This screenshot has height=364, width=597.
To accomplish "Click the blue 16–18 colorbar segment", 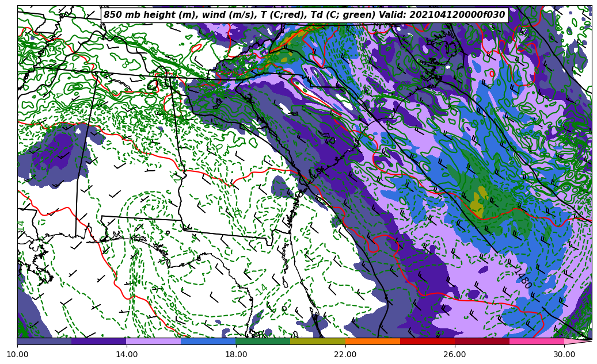I will point(208,341).
